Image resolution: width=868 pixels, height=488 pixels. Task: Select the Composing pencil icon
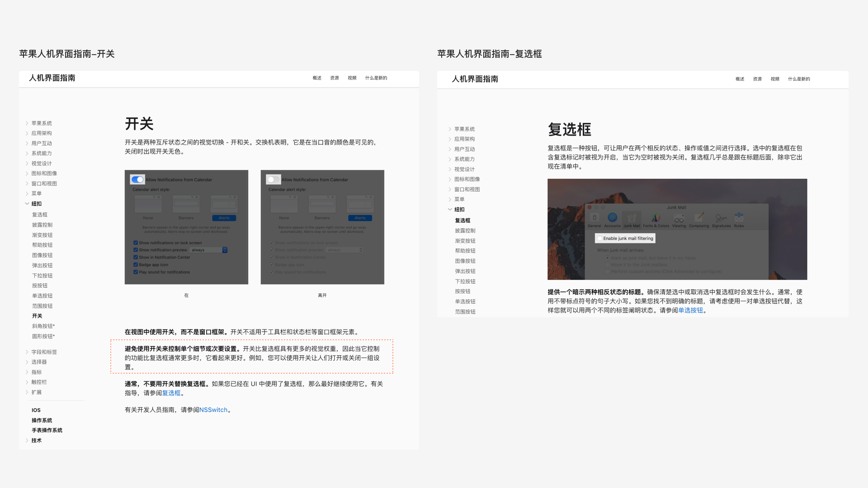[699, 218]
